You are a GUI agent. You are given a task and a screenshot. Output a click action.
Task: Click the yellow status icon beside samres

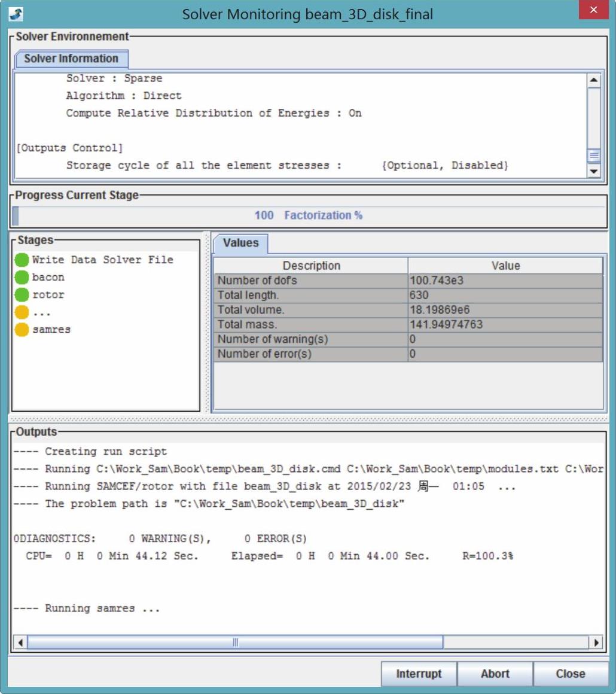22,330
